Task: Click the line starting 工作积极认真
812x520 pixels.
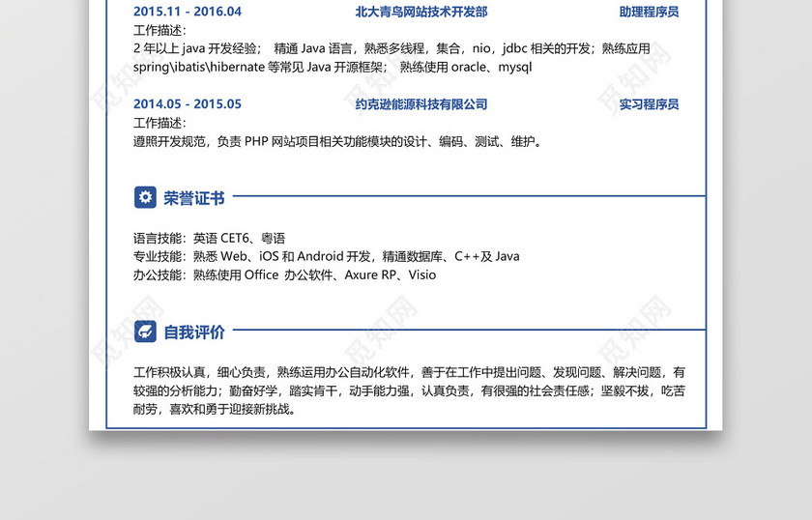Action: coord(409,372)
